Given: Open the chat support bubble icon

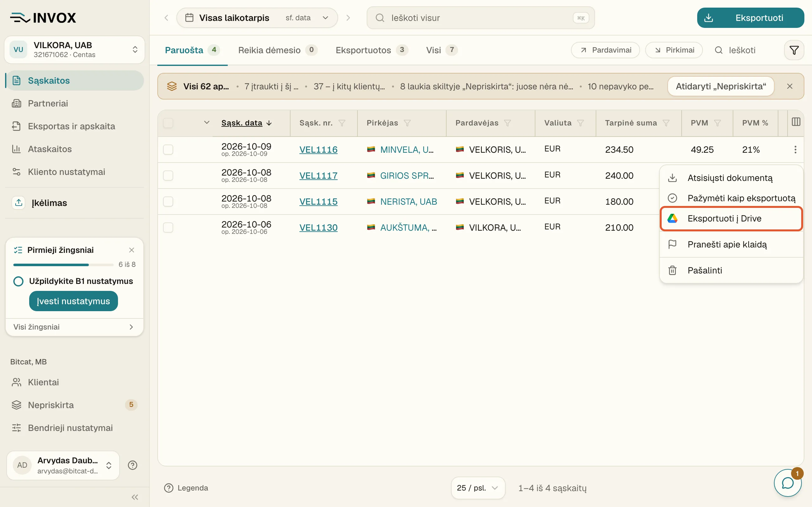Looking at the screenshot, I should point(788,483).
